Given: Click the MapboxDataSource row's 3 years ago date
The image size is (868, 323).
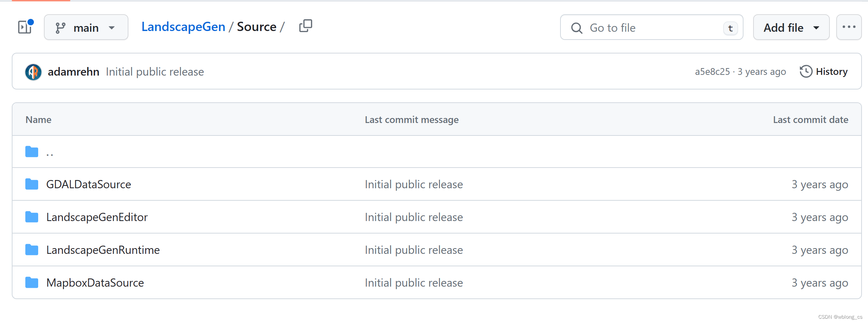Looking at the screenshot, I should 820,283.
